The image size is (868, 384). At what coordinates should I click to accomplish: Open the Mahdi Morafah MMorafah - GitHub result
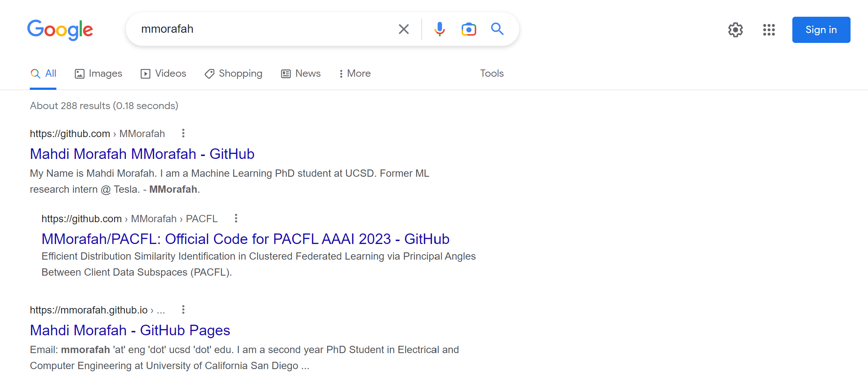[x=142, y=154]
